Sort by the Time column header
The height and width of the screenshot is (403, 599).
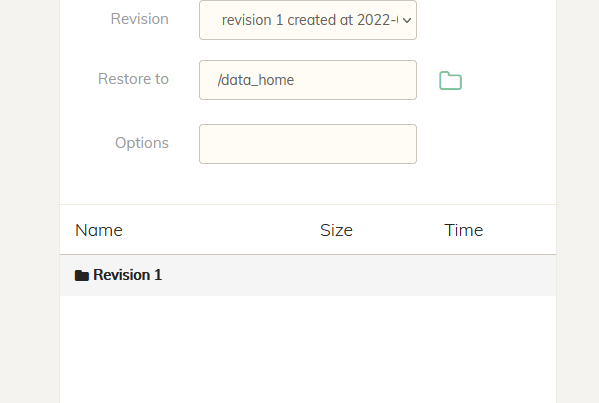point(463,230)
